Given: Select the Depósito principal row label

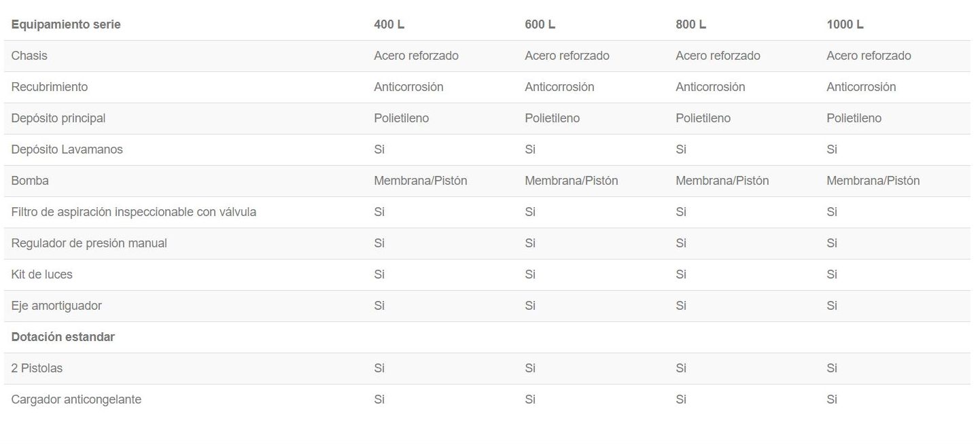Looking at the screenshot, I should [x=58, y=118].
